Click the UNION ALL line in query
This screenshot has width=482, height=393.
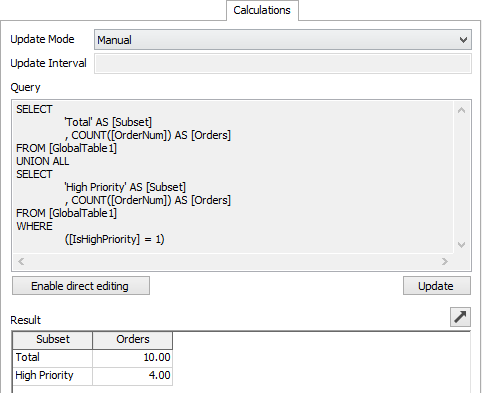43,161
